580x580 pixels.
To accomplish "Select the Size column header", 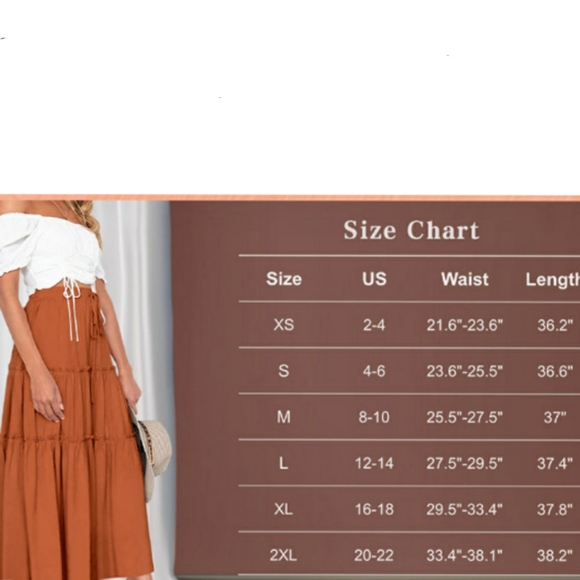I will [284, 279].
